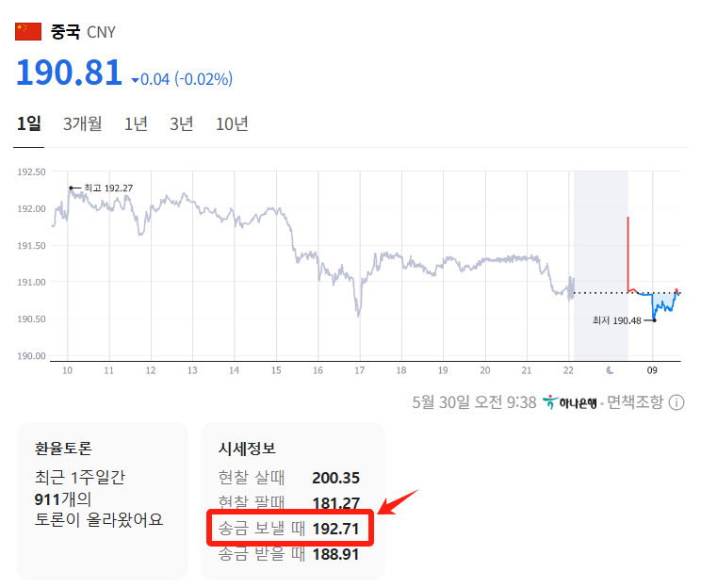Open the 환율토론 discussion card

(102, 500)
